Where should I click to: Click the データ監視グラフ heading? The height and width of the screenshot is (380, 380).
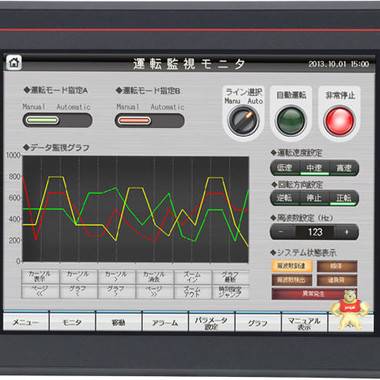tap(56, 148)
